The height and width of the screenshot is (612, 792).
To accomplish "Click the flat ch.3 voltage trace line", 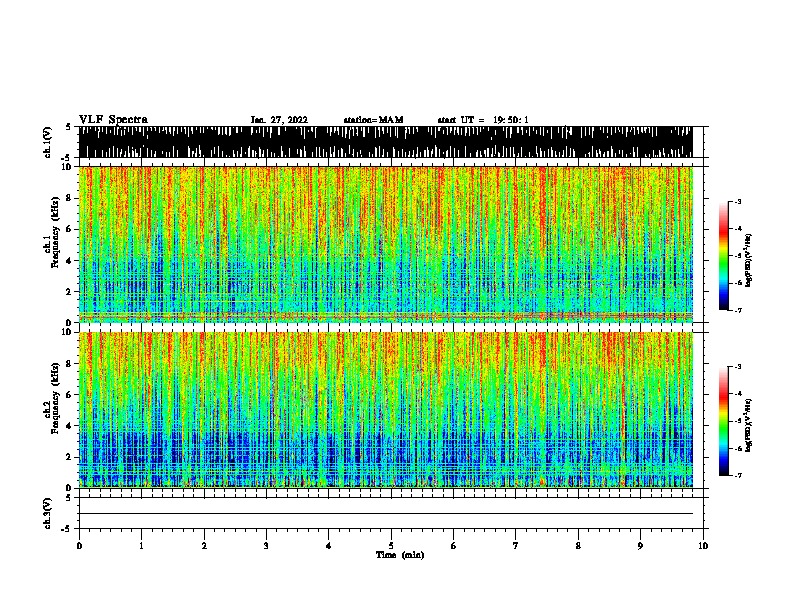I will point(385,514).
